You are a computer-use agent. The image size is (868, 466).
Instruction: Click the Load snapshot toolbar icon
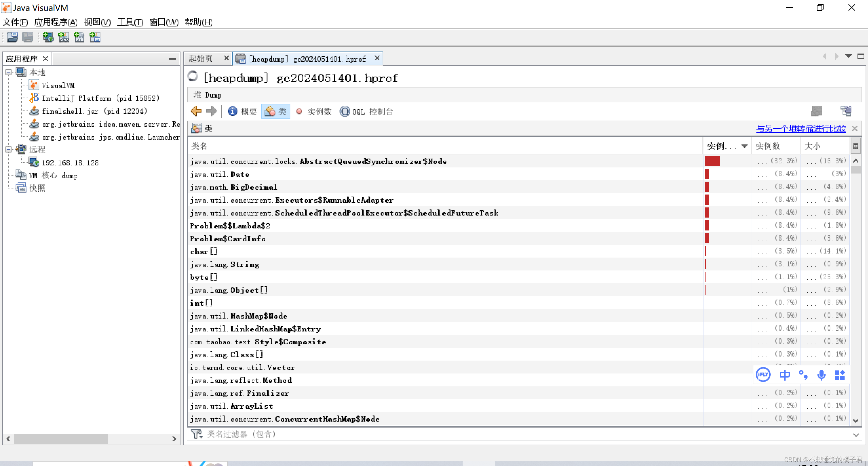[x=12, y=37]
